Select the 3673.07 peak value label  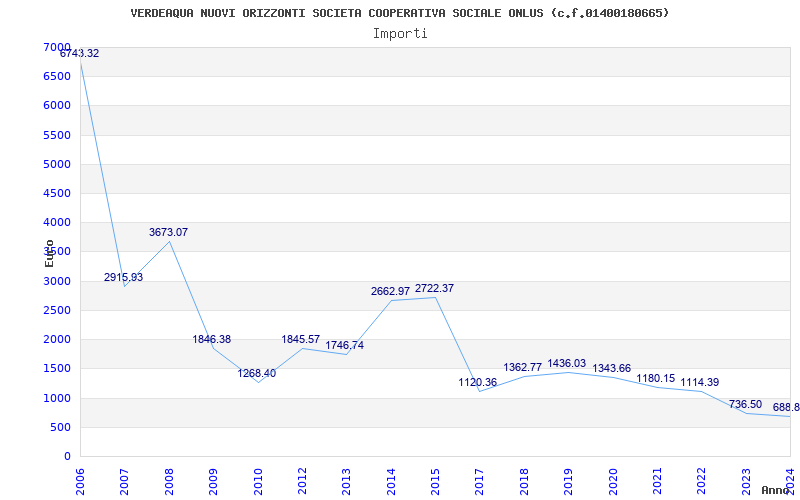coord(168,232)
